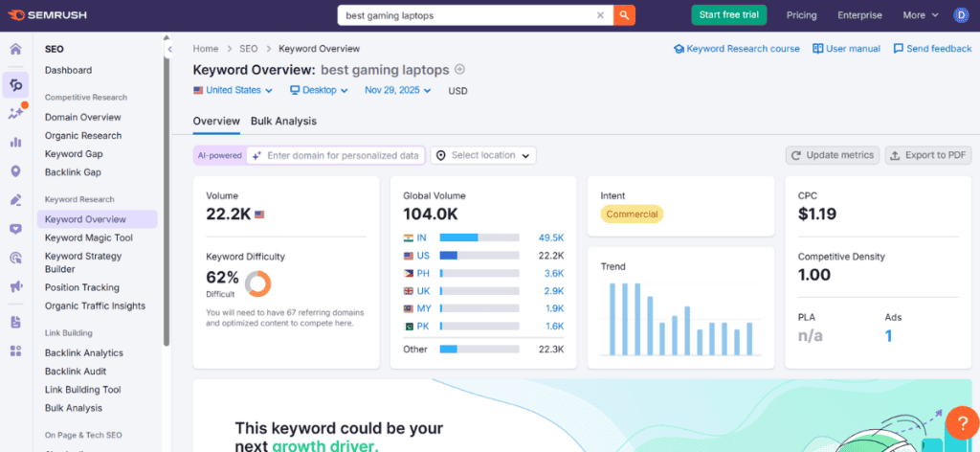Viewport: 980px width, 452px height.
Task: Open Position Tracking in sidebar
Action: click(x=82, y=287)
